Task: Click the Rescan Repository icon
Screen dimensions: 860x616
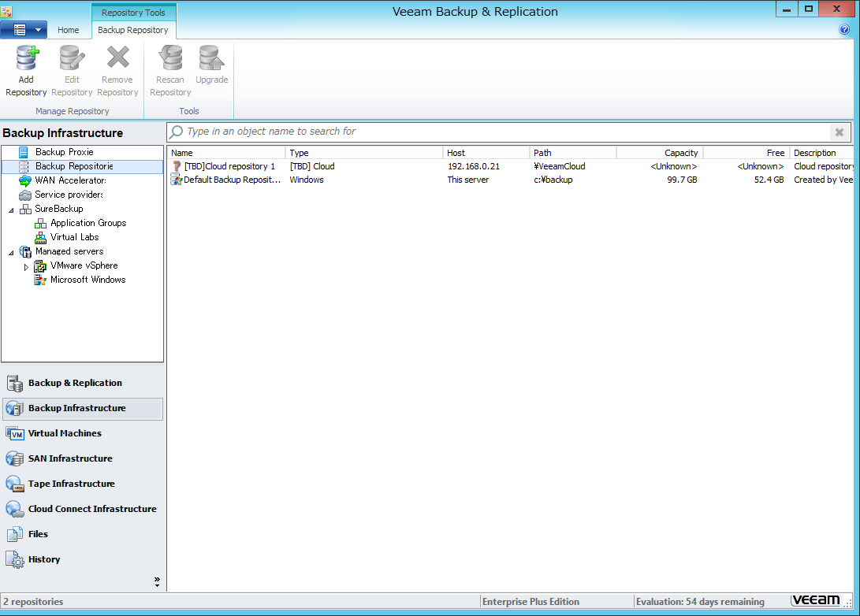Action: [x=170, y=58]
